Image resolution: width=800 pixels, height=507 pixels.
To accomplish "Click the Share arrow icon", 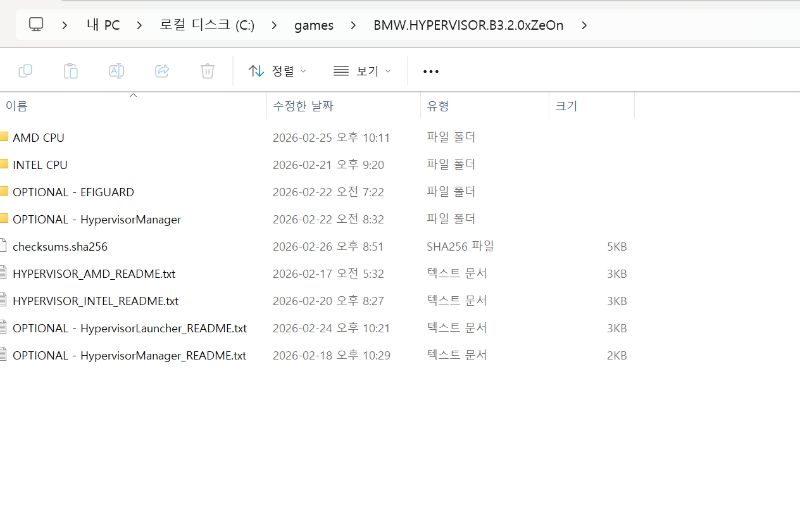I will pos(162,71).
